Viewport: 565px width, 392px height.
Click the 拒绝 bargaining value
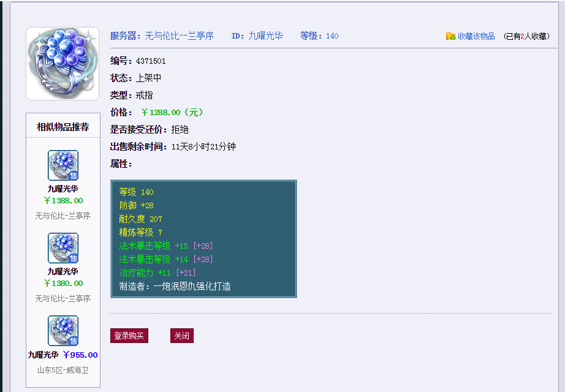click(x=180, y=129)
